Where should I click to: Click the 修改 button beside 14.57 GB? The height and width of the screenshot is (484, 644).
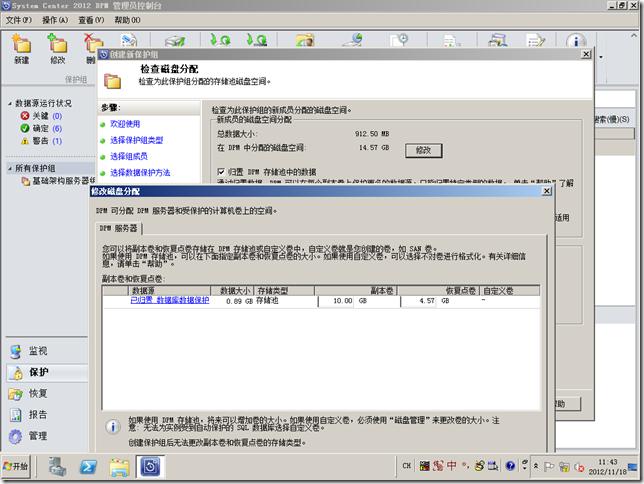(x=423, y=150)
